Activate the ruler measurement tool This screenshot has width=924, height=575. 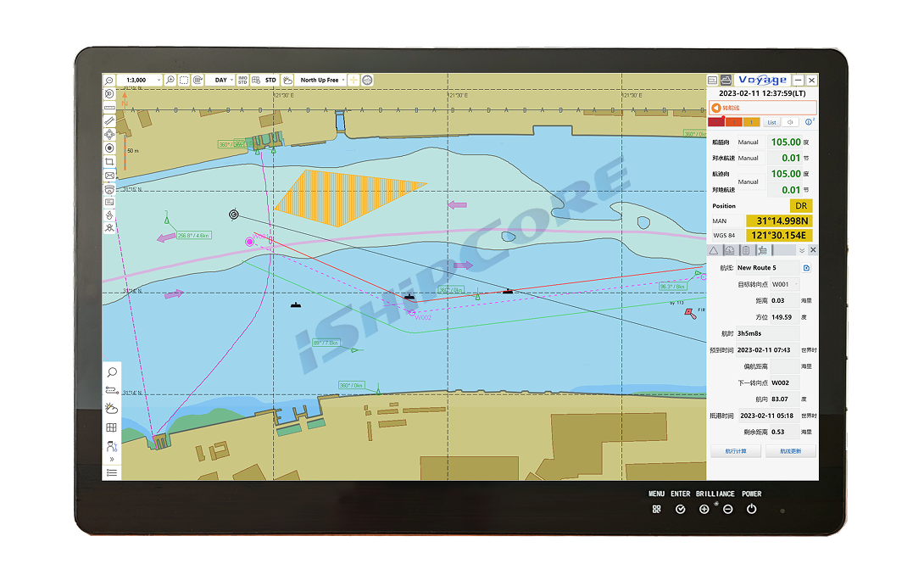pos(109,108)
